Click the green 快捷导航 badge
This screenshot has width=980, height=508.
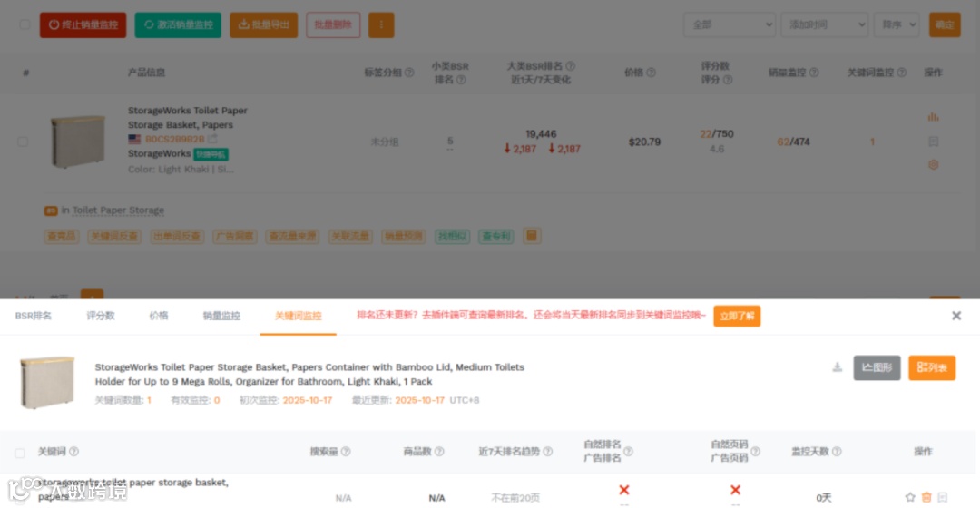211,154
